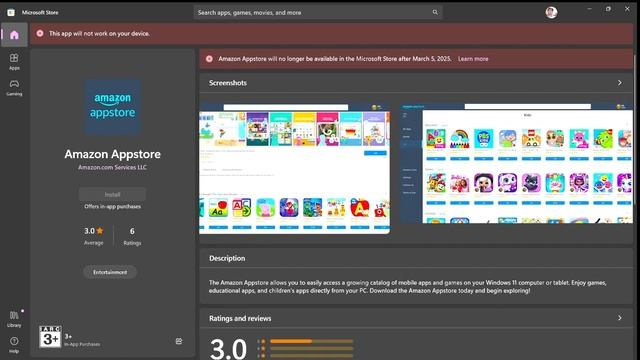Click the share icon beside the age rating
This screenshot has height=360, width=640.
pyautogui.click(x=179, y=341)
